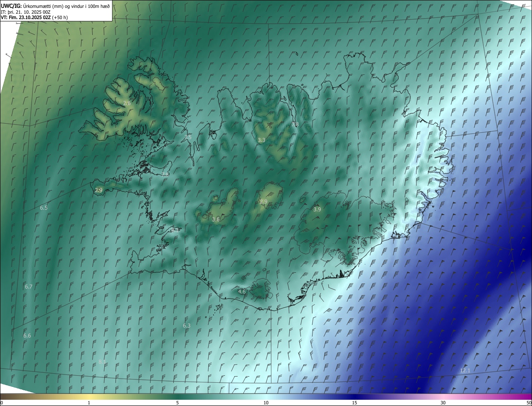Select the 3.6 value over Langjökull glacier
Viewport: 532px width, 406px height.
216,219
